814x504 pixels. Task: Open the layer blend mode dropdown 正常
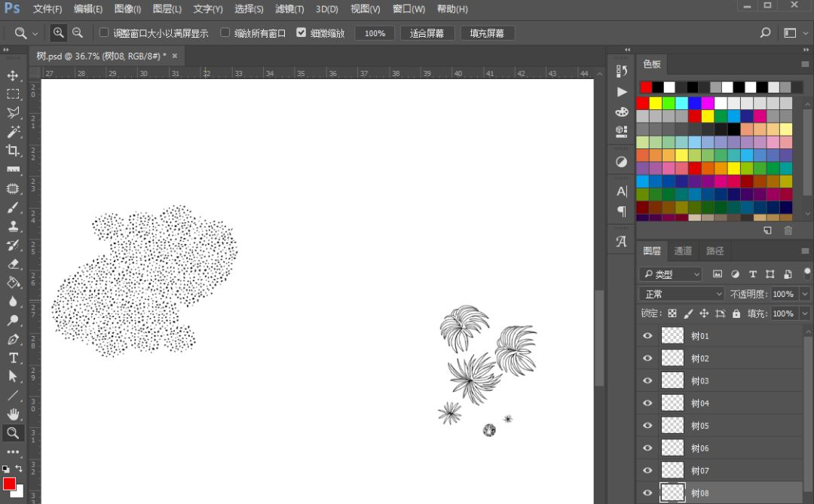681,295
